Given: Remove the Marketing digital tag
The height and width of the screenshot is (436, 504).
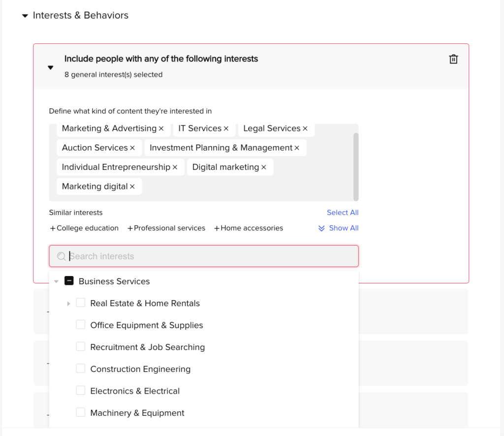Looking at the screenshot, I should click(132, 187).
